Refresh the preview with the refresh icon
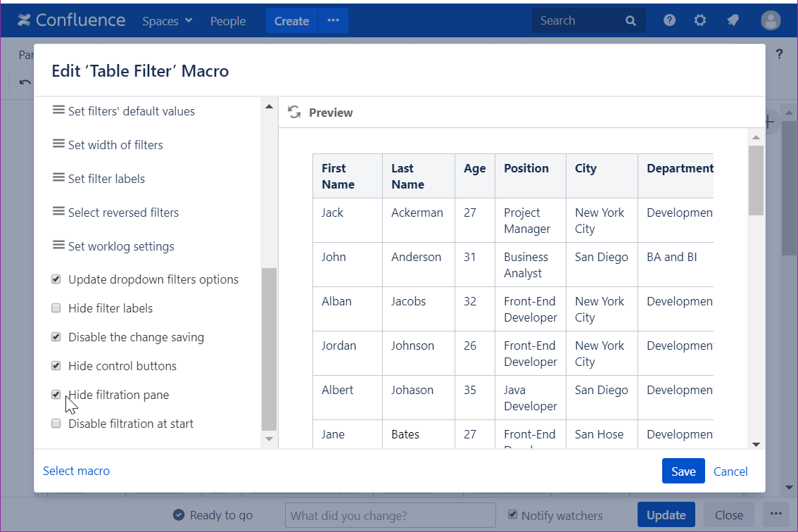Screen dimensions: 798x532 (294, 113)
